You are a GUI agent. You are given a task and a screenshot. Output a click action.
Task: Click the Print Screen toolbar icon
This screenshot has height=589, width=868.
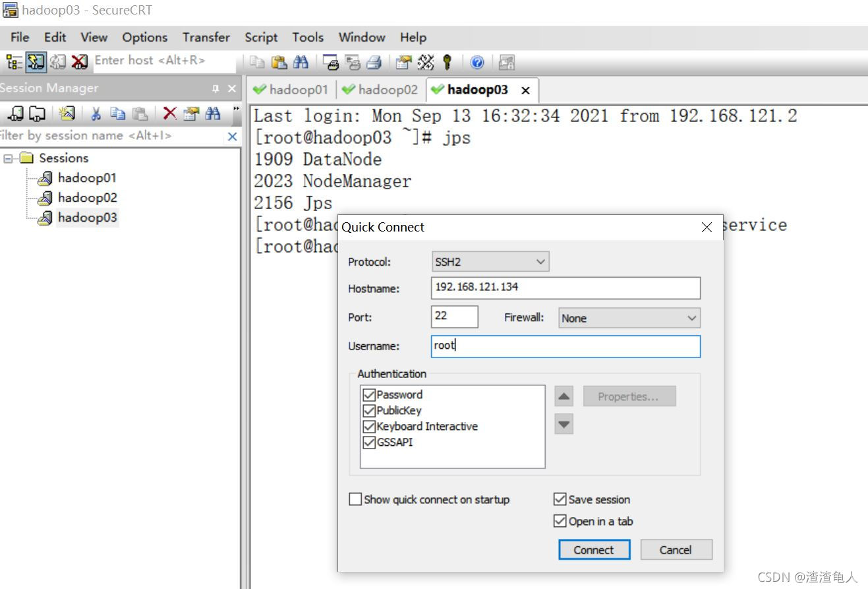(x=331, y=62)
